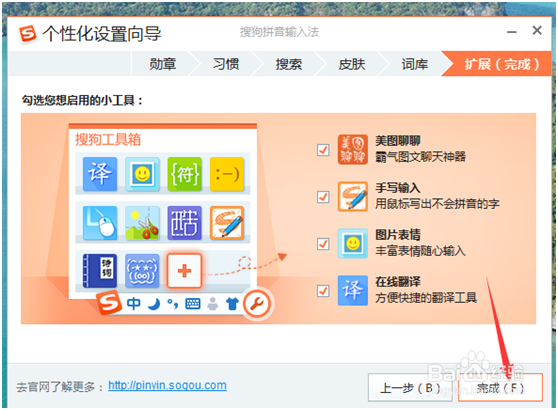
Task: Go to the 词库 step tab
Action: (415, 64)
